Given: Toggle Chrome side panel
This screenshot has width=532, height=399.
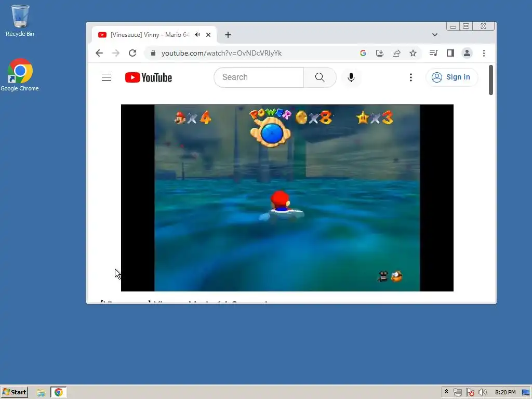Looking at the screenshot, I should [x=450, y=53].
